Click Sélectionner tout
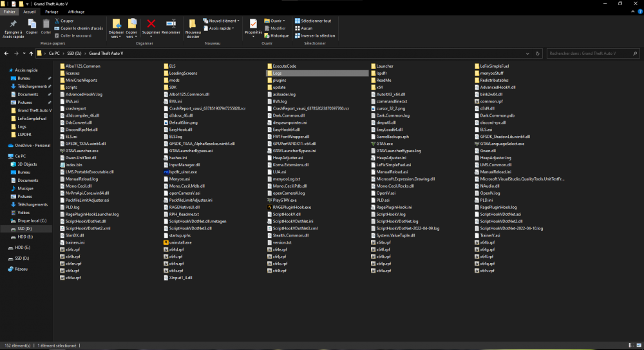 [312, 21]
